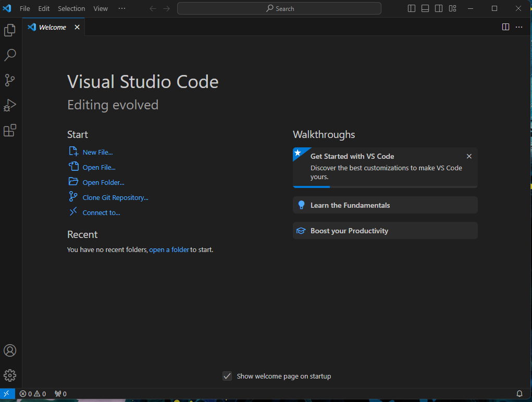Viewport: 532px width, 402px height.
Task: Select the Welcome tab
Action: 53,27
